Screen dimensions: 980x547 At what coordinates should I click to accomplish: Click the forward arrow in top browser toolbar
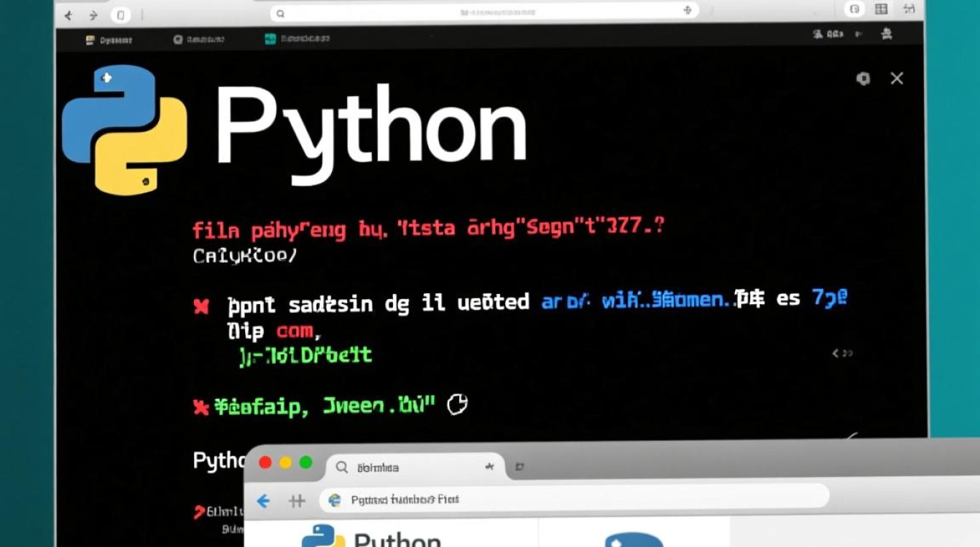93,15
